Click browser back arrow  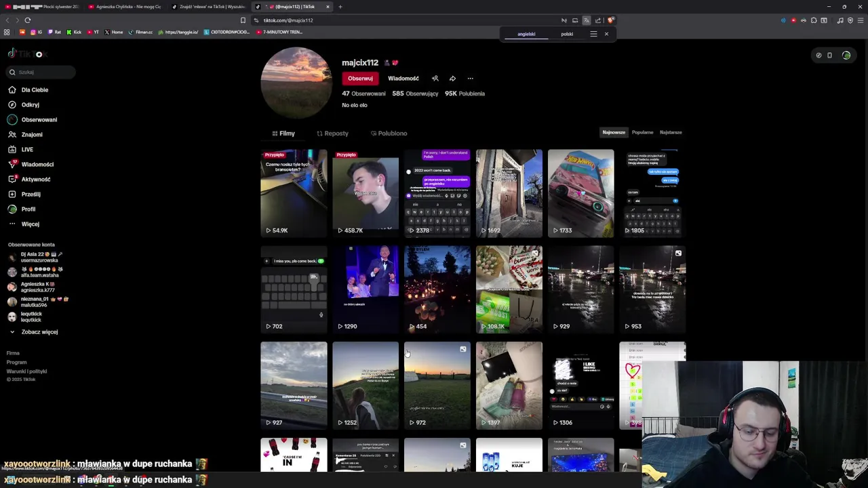coord(7,20)
